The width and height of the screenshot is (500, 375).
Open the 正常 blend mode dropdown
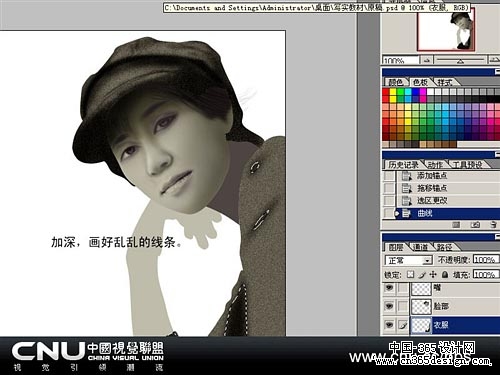click(408, 260)
